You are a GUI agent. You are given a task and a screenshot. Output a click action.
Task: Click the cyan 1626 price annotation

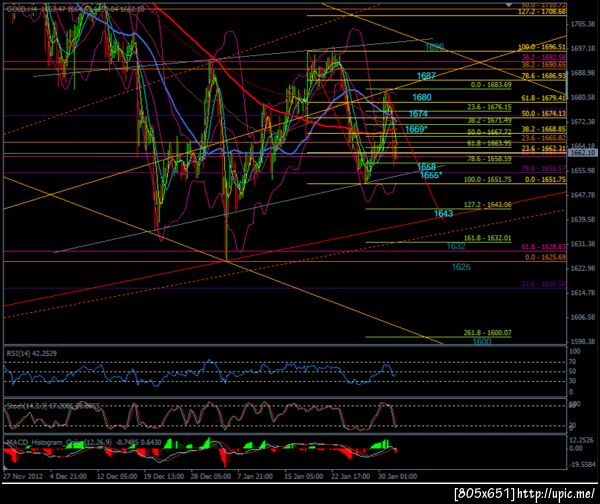coord(461,267)
